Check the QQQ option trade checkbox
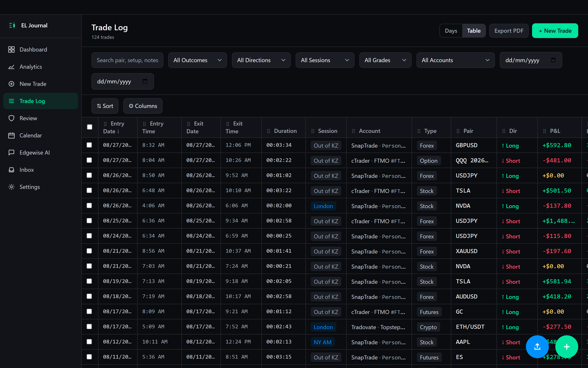This screenshot has height=368, width=588. [x=89, y=160]
